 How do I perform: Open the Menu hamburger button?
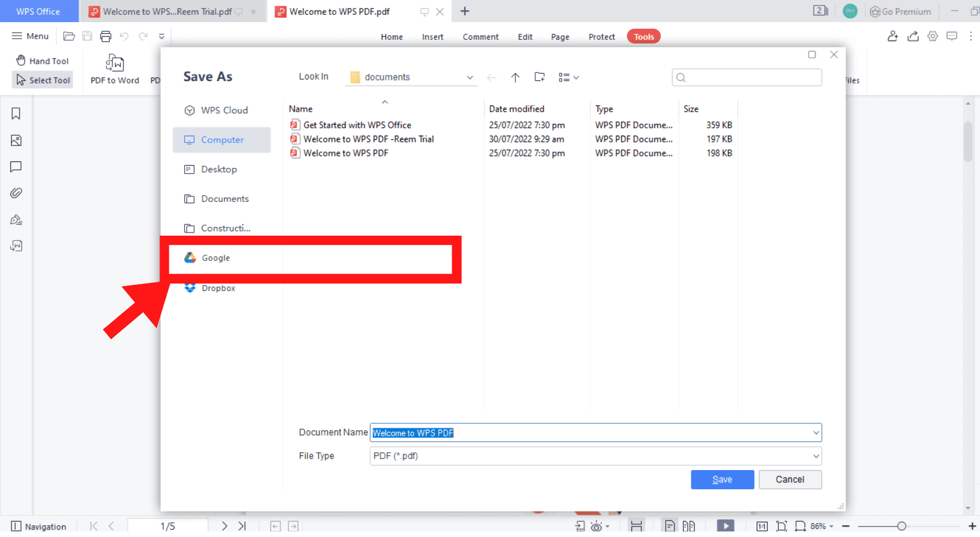pos(30,36)
